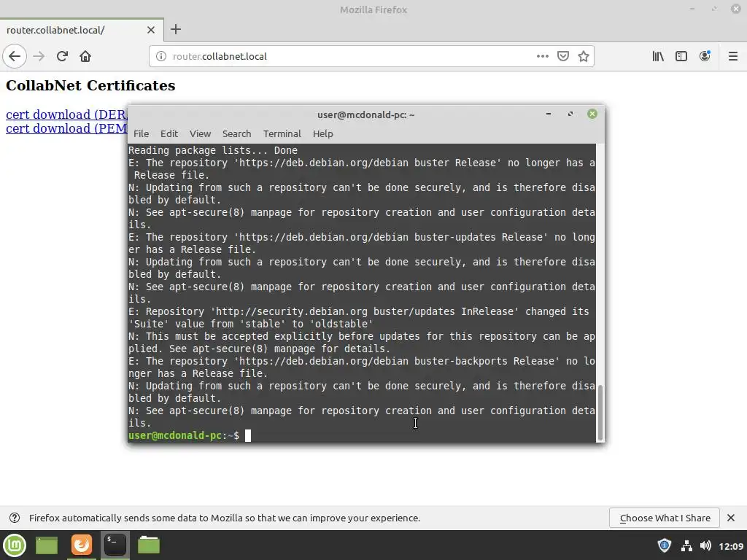Toggle Firefox sidebar view

click(x=681, y=56)
